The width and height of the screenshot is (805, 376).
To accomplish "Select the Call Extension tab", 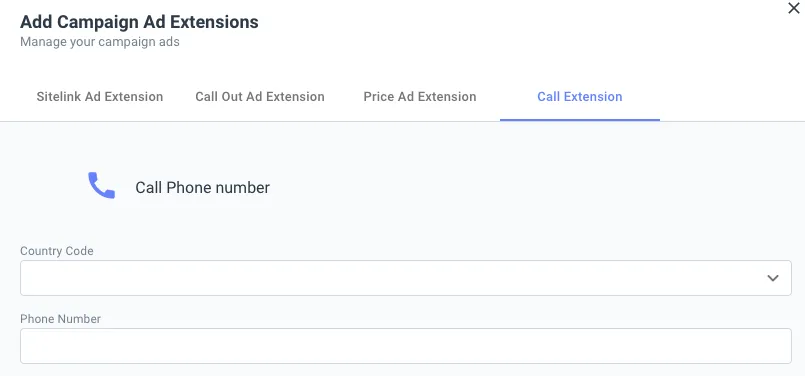I will tap(580, 97).
